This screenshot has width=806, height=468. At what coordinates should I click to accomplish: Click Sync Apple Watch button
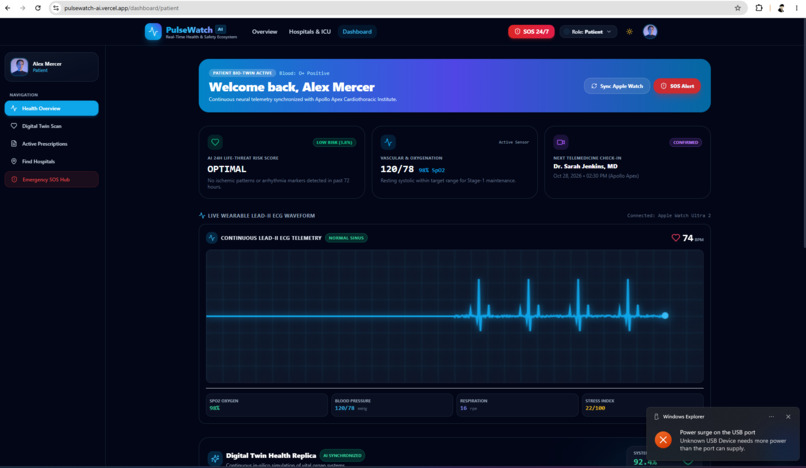point(617,86)
